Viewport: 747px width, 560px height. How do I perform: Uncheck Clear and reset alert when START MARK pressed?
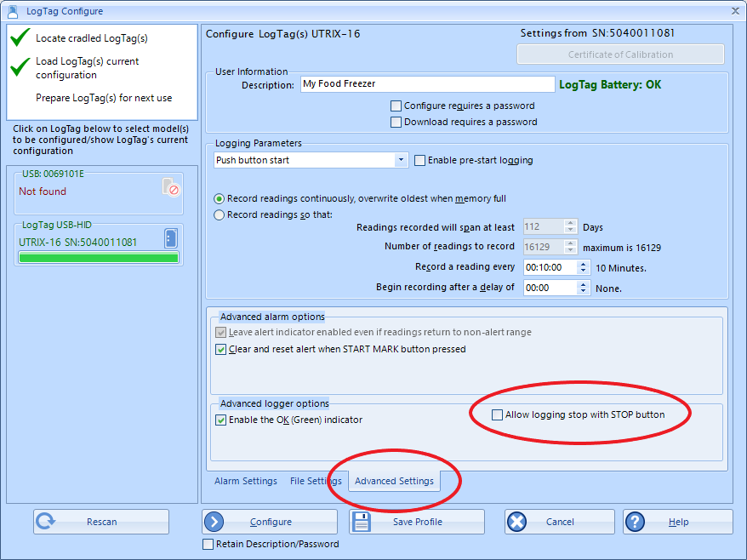coord(220,349)
